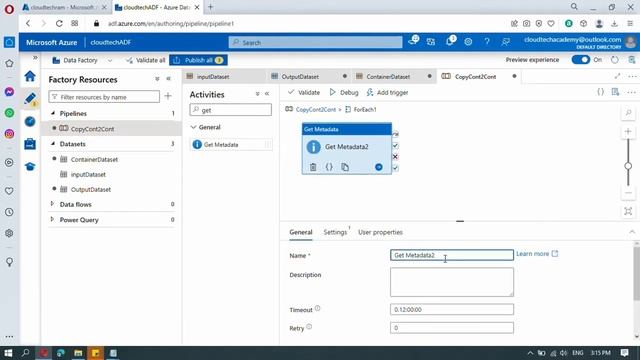Open the Manage toolbox icon
Screen dimensions: 640x360
point(30,144)
